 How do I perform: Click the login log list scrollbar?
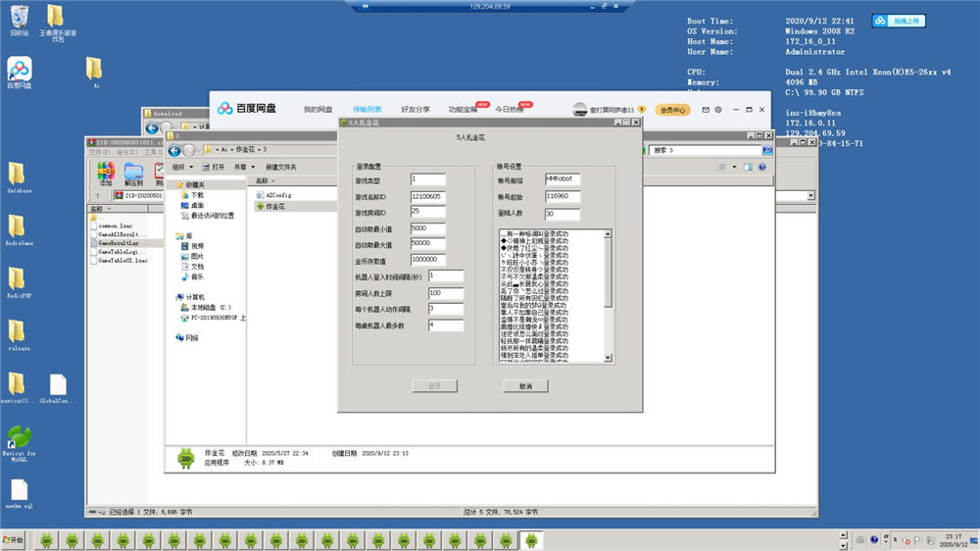click(x=608, y=295)
